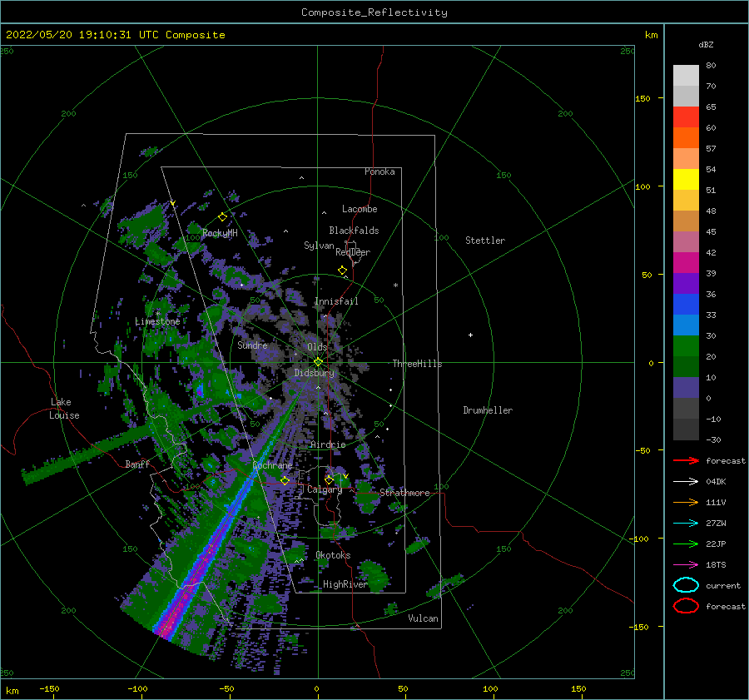The width and height of the screenshot is (749, 700).
Task: Click the Sundre label
Action: pos(252,345)
